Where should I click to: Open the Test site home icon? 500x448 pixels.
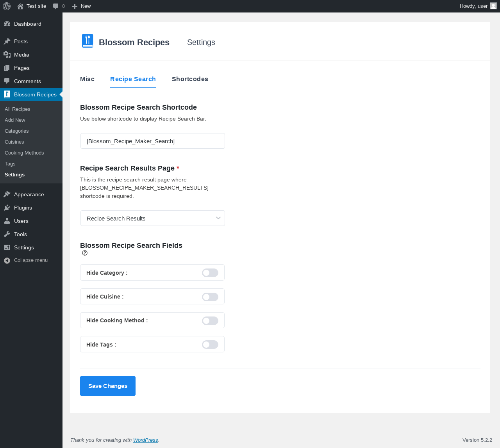(20, 6)
